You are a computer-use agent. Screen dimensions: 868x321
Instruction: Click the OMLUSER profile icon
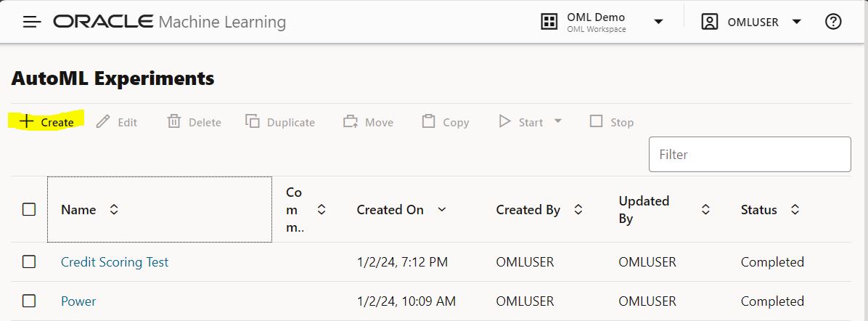coord(709,22)
